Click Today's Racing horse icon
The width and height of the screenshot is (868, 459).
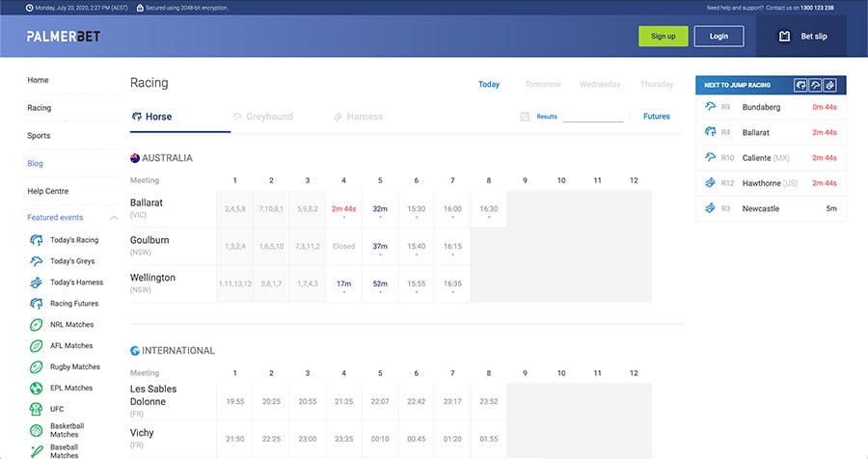[36, 240]
